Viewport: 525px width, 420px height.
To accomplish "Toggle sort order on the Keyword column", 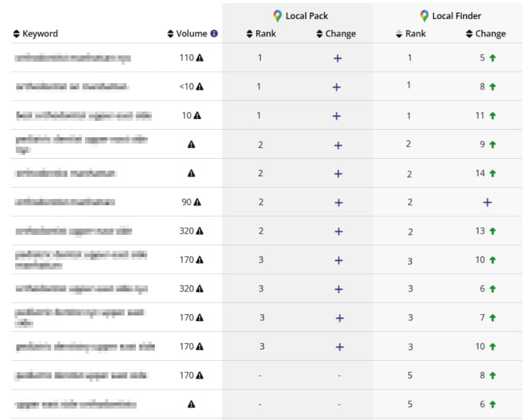I will (x=15, y=33).
